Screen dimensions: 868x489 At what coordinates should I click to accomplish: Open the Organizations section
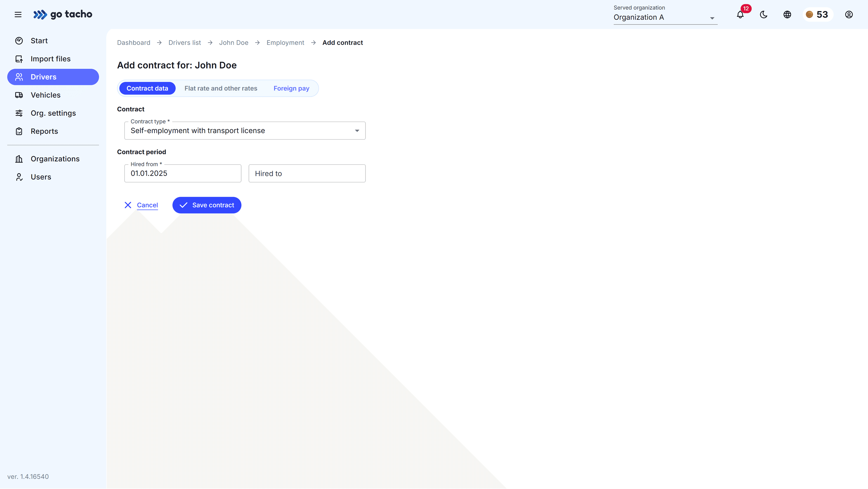[x=55, y=158]
